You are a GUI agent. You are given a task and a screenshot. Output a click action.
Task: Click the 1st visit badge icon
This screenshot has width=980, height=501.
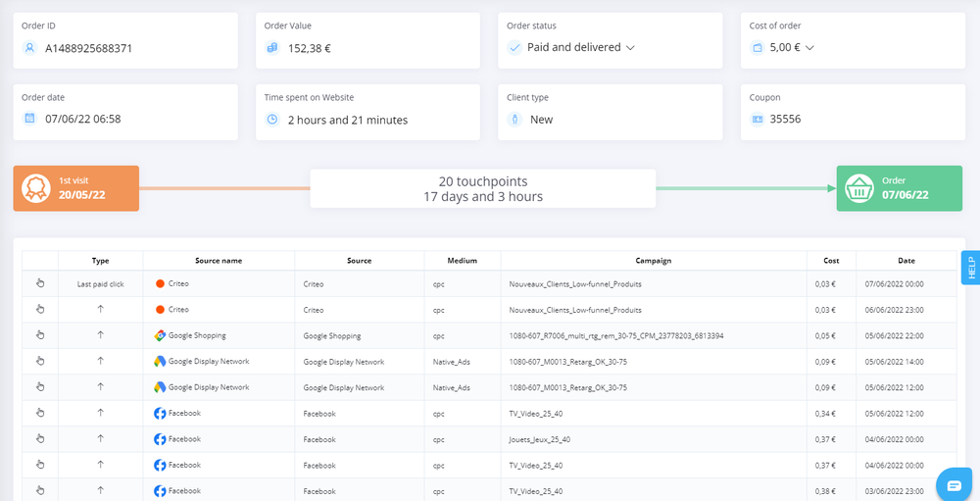[36, 188]
